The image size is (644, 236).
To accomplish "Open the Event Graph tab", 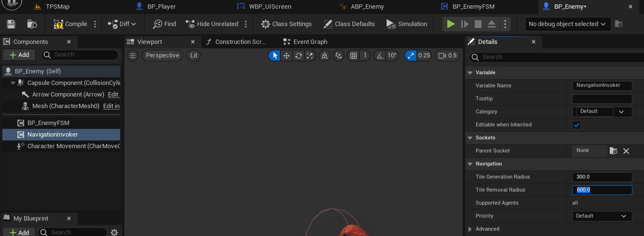I will (310, 42).
